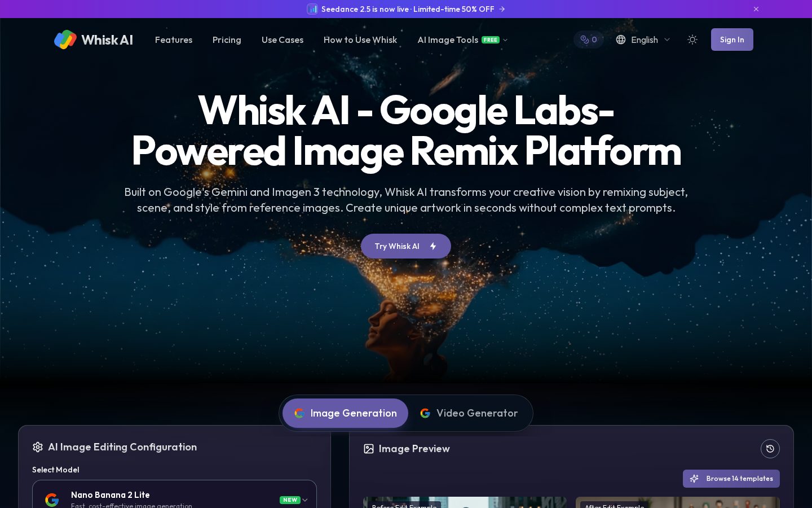Click the main Whisk AI headline text
This screenshot has width=812, height=508.
(406, 130)
